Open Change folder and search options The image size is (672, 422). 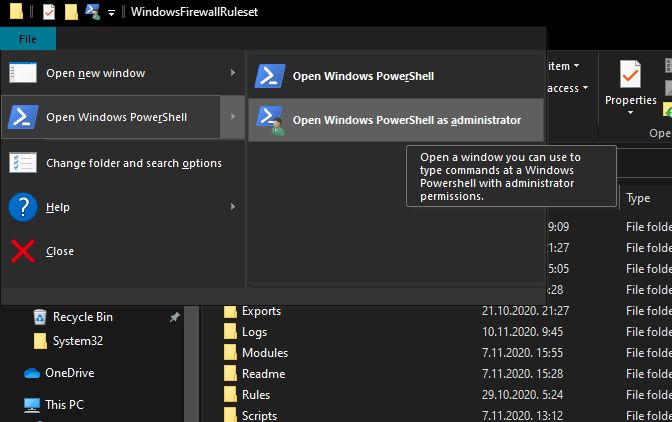pos(123,163)
